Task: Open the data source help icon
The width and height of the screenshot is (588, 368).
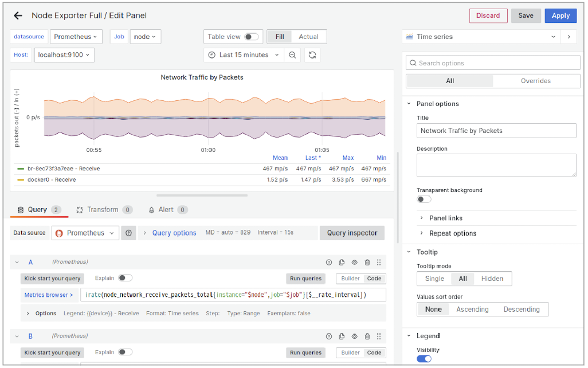Action: [128, 233]
